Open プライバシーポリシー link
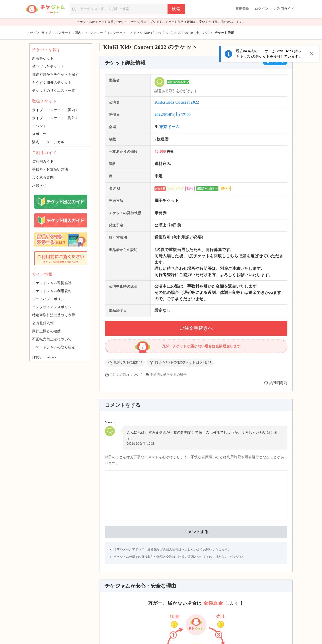322x644 pixels. click(50, 299)
